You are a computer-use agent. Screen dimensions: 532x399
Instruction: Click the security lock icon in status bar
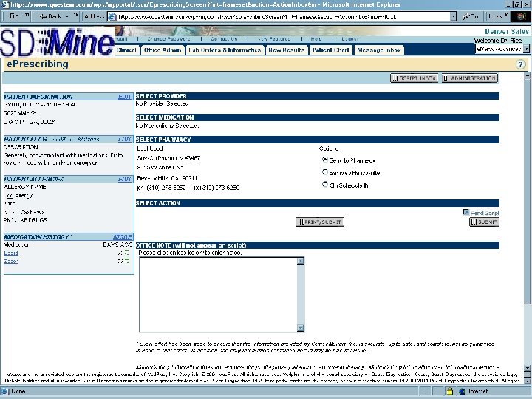(449, 391)
